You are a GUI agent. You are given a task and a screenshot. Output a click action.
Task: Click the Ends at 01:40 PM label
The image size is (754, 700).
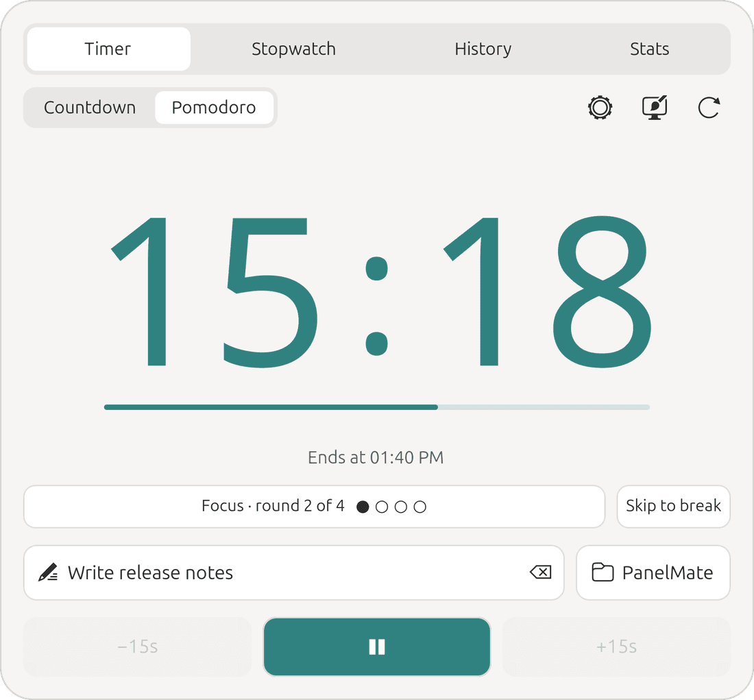[x=376, y=457]
